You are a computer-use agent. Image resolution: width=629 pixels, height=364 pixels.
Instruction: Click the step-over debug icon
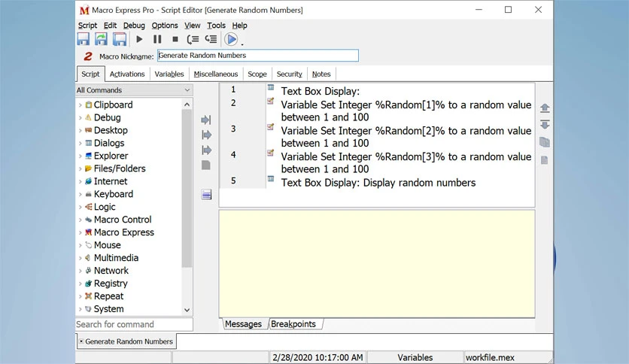pos(211,39)
